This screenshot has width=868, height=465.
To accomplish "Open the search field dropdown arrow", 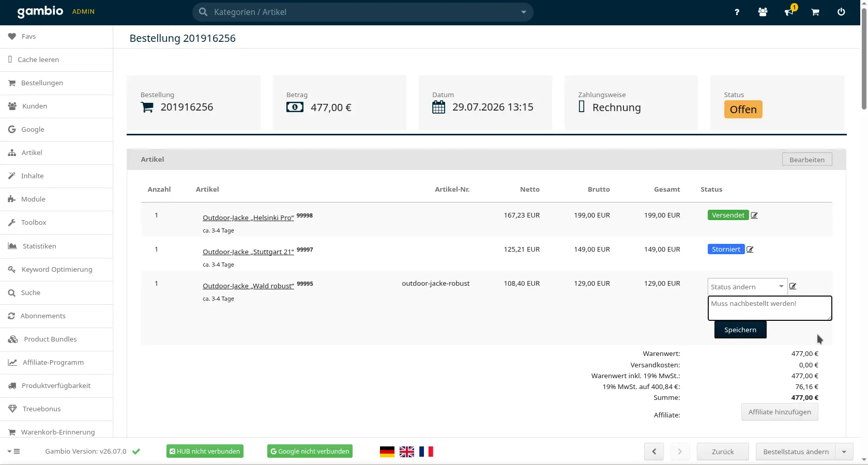I will tap(524, 12).
